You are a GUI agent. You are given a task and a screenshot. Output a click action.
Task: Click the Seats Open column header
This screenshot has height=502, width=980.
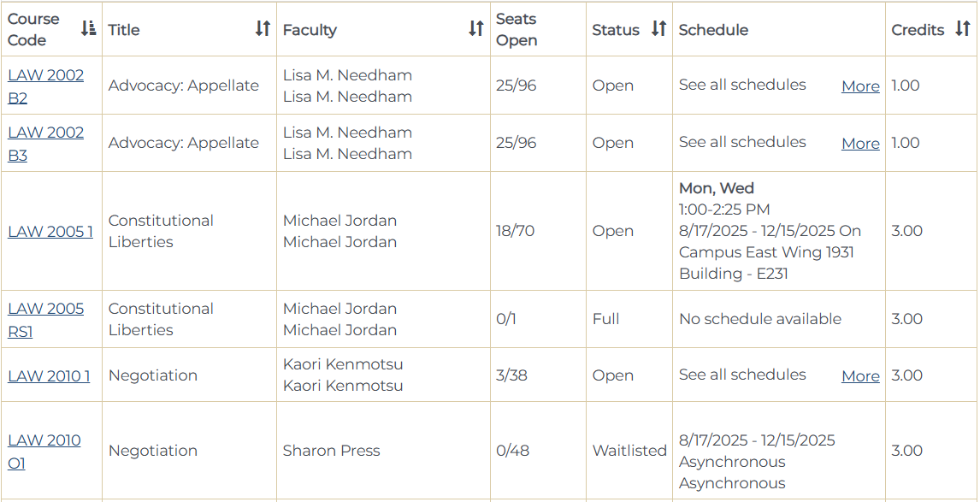click(517, 29)
